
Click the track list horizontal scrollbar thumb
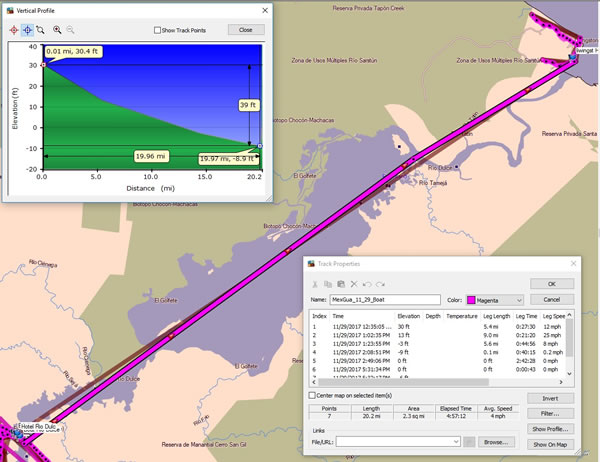tap(403, 382)
